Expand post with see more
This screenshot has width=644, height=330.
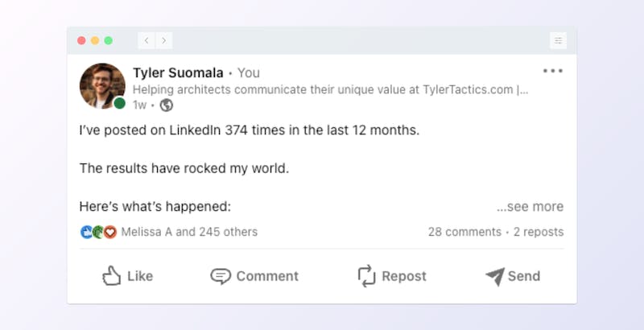point(530,207)
